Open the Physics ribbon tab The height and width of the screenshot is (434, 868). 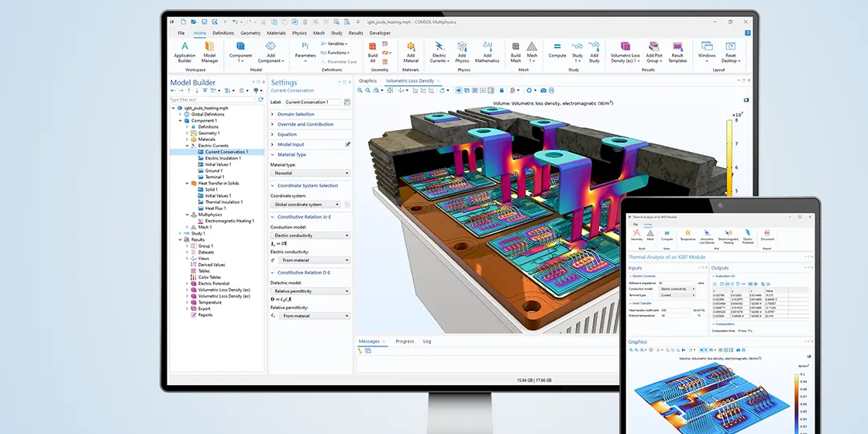299,33
